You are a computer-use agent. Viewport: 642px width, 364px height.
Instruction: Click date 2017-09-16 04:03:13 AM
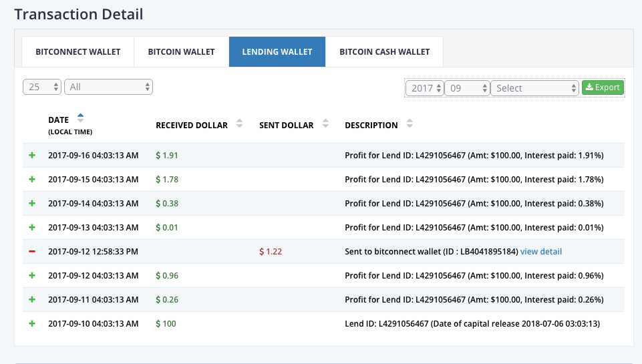click(x=94, y=155)
